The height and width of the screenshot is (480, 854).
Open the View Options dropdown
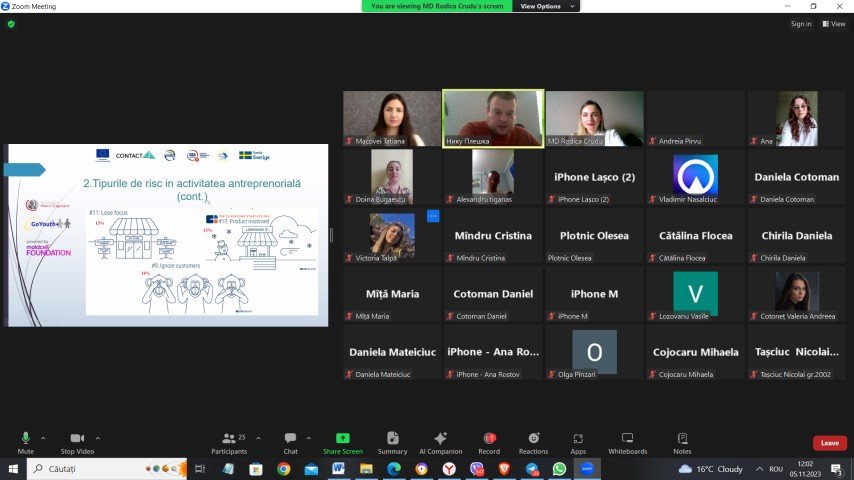(546, 6)
